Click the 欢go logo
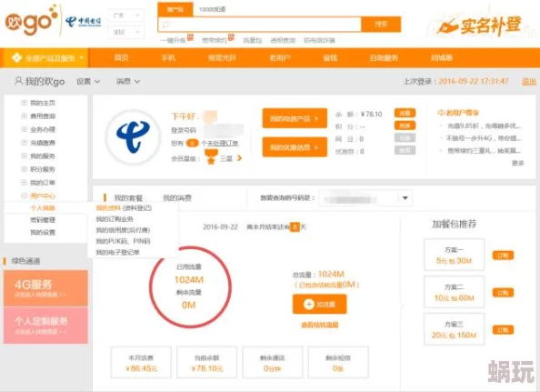Screen dimensions: 540x392 click(31, 20)
